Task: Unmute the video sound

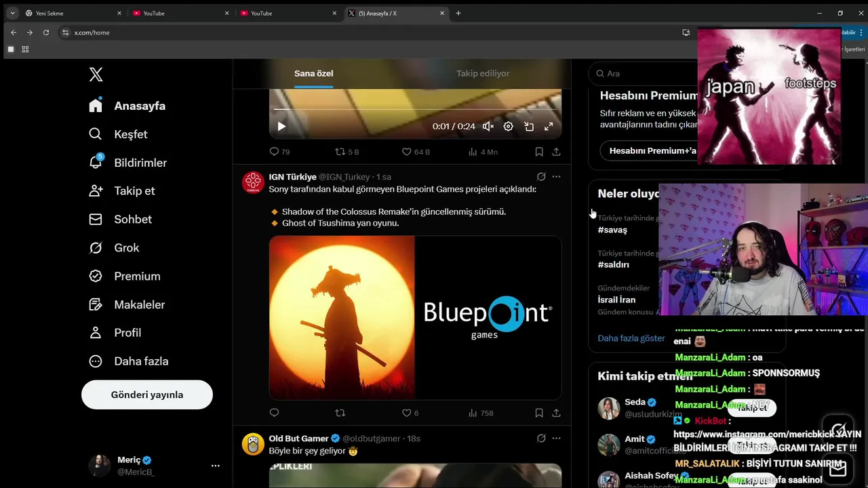Action: tap(488, 126)
